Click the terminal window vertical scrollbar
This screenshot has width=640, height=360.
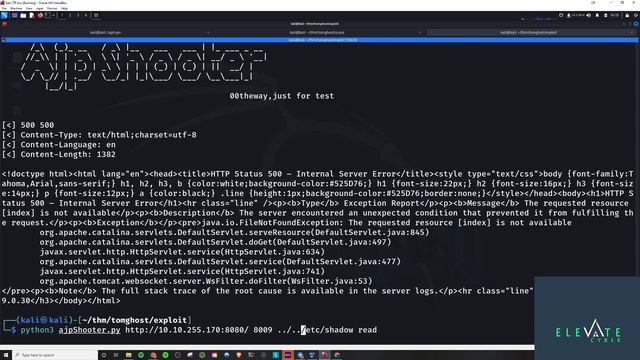tap(638, 159)
